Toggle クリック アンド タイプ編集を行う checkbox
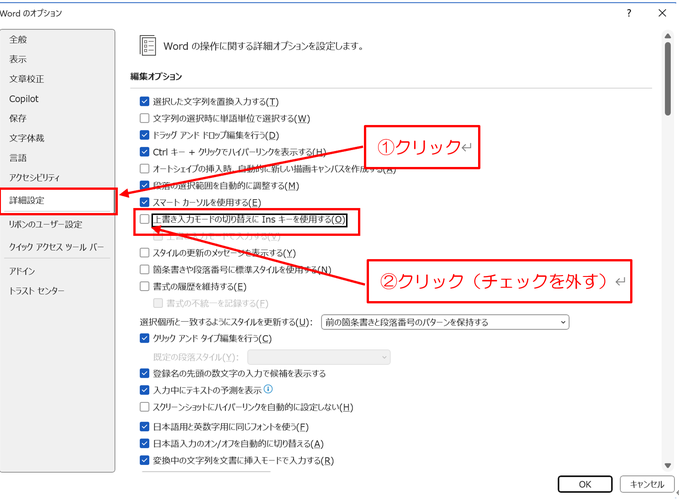Viewport: 679px width, 500px height. tap(145, 338)
